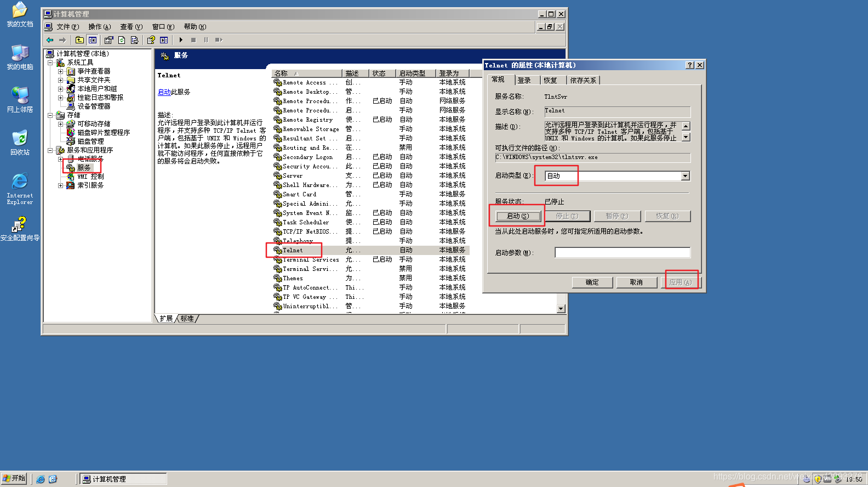Open the 窗口(W) menu
Screen dimensions: 868x487
click(163, 27)
